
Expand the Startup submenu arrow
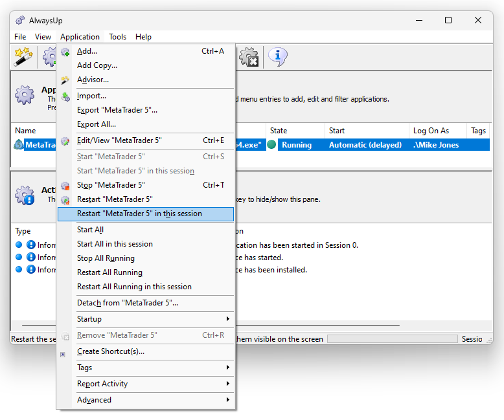click(x=227, y=319)
